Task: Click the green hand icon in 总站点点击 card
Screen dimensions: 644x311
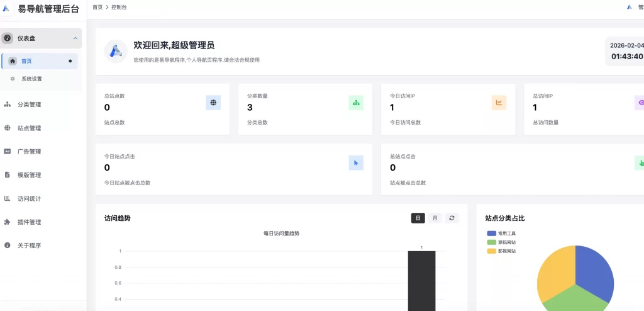Action: pos(640,163)
